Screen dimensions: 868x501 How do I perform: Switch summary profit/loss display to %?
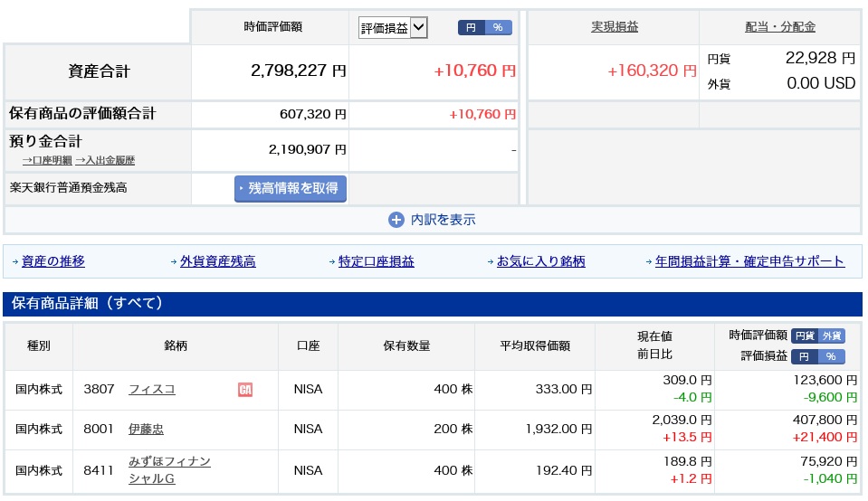[x=498, y=28]
